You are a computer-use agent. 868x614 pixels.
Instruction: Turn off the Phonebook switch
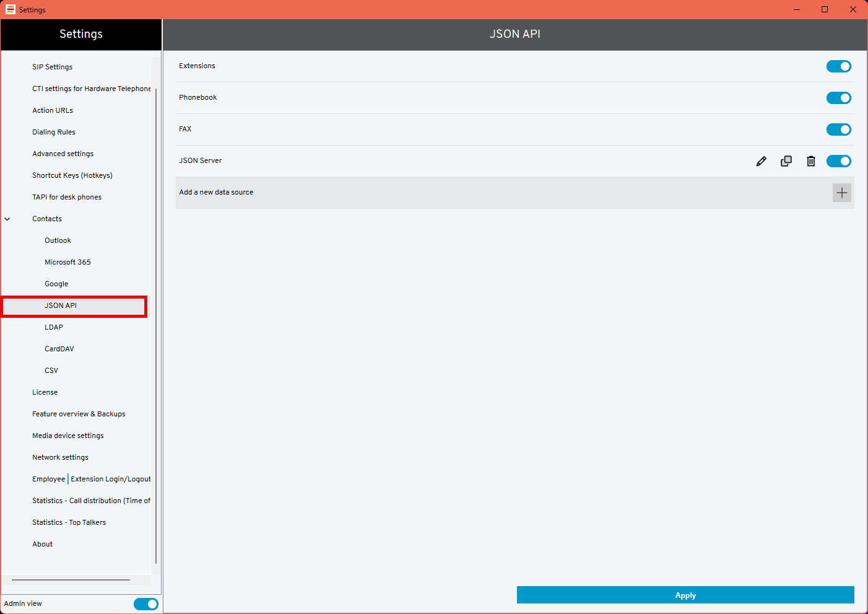pyautogui.click(x=838, y=98)
